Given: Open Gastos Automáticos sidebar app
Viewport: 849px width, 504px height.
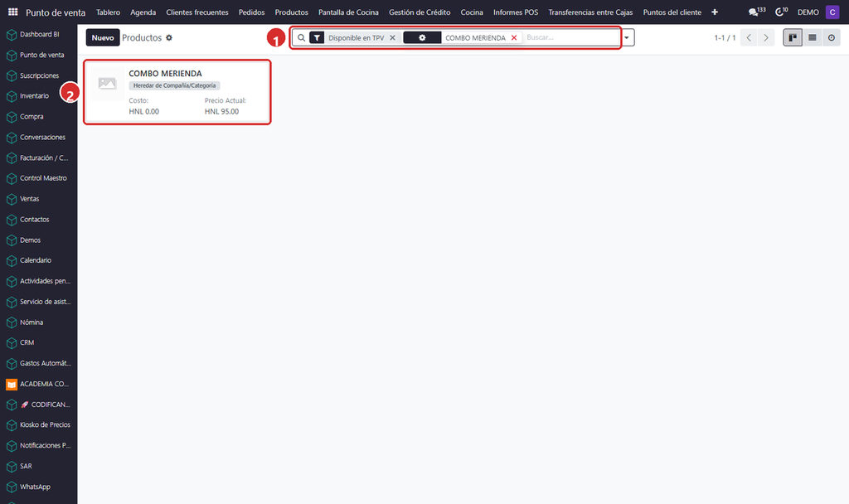Looking at the screenshot, I should (x=38, y=363).
